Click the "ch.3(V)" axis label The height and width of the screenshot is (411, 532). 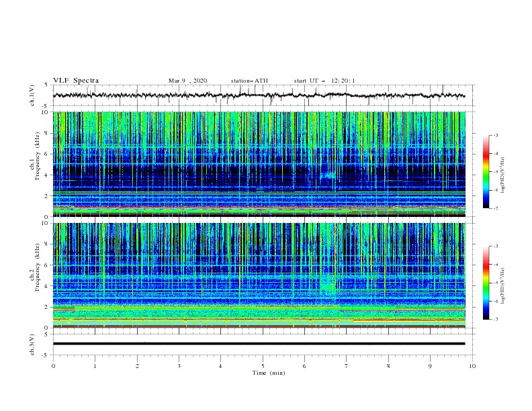click(x=32, y=345)
